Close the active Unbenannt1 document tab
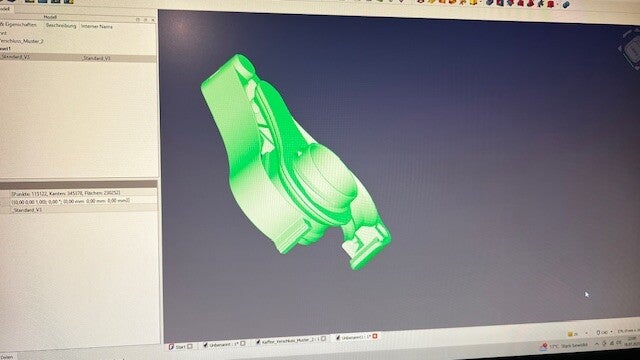The width and height of the screenshot is (640, 360). tap(375, 336)
